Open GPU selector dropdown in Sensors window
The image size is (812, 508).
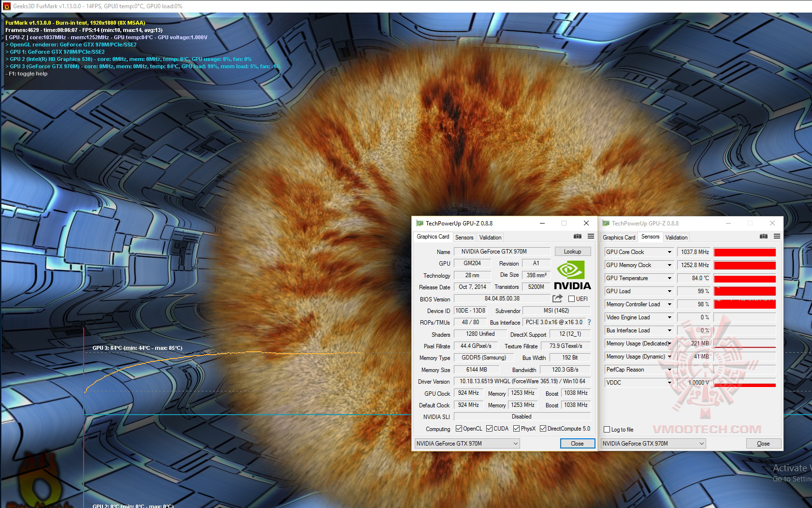click(653, 444)
